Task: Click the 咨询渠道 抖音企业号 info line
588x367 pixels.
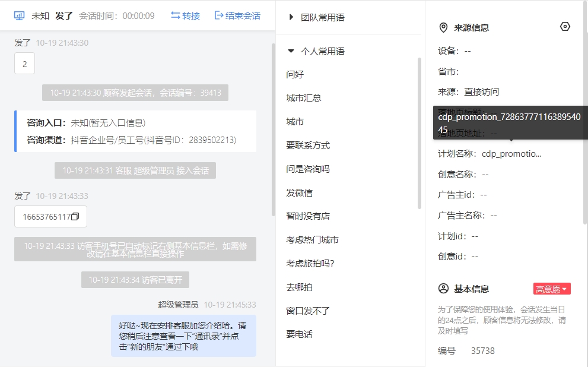Action: (132, 140)
